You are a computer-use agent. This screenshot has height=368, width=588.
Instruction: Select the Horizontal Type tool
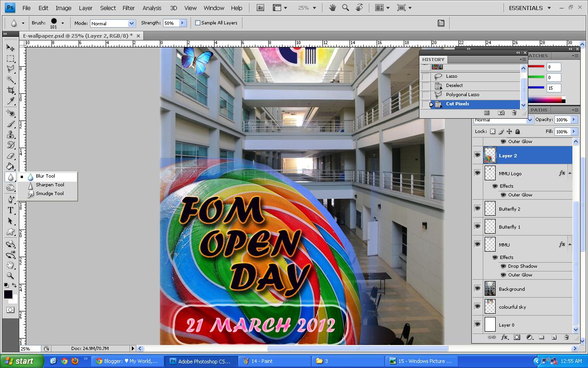point(10,210)
